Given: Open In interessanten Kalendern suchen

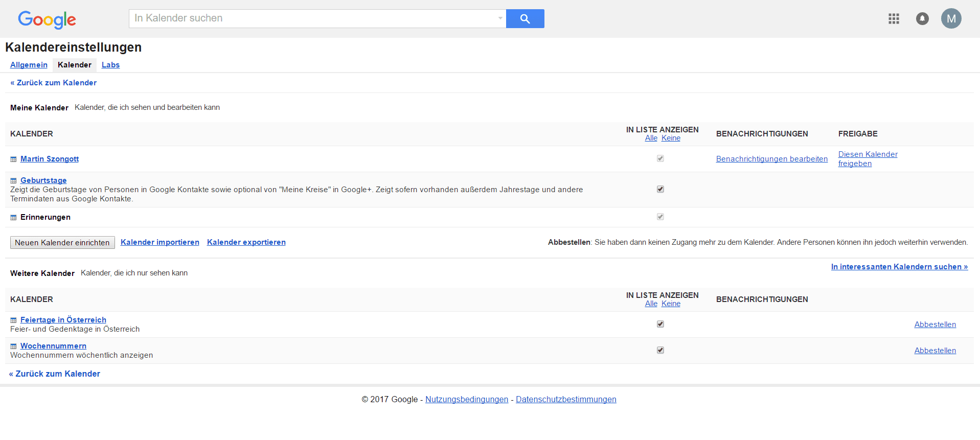Looking at the screenshot, I should 899,267.
